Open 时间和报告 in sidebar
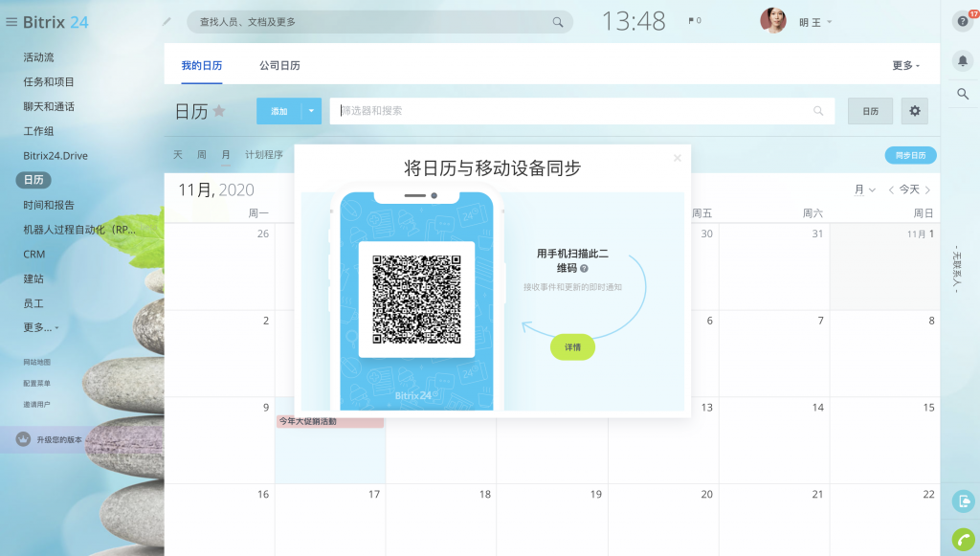This screenshot has height=556, width=980. click(x=49, y=205)
